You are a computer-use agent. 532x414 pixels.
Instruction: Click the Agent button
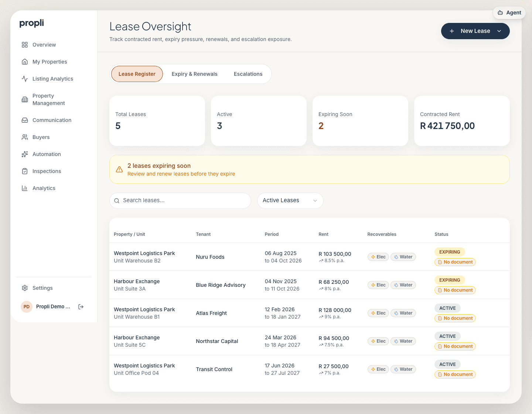(x=509, y=13)
